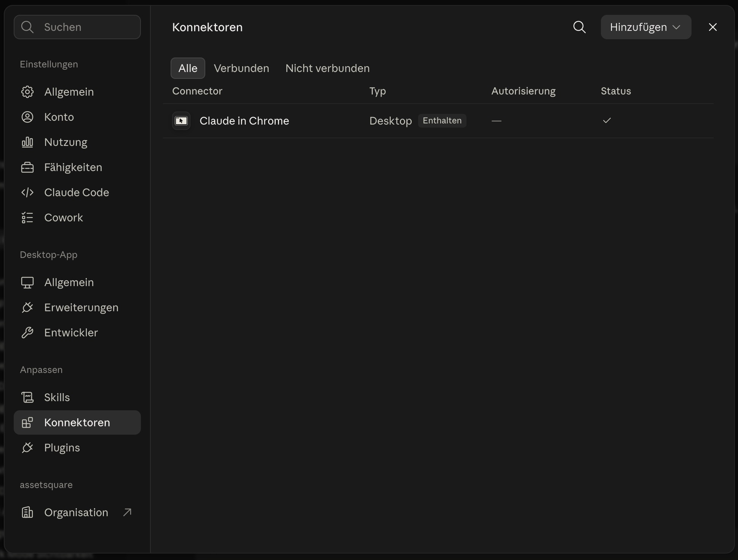This screenshot has width=738, height=560.
Task: Click the external link arrow next to Organisation
Action: pos(127,512)
